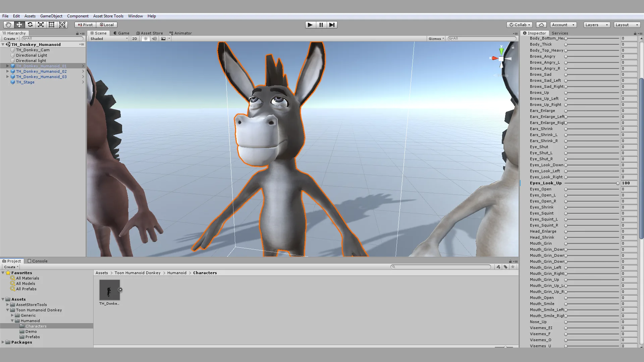Select the combined Transform tool

point(62,24)
